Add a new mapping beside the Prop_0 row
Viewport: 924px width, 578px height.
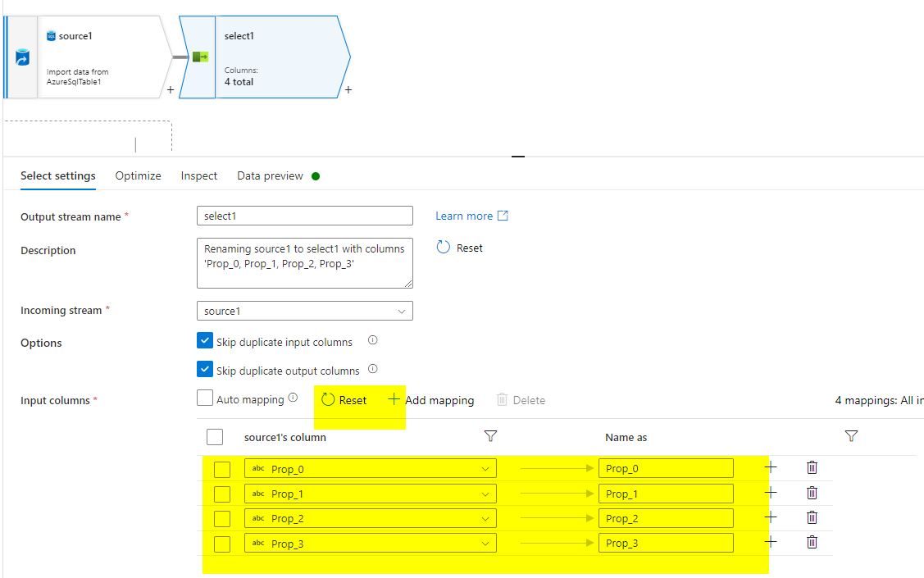tap(770, 467)
